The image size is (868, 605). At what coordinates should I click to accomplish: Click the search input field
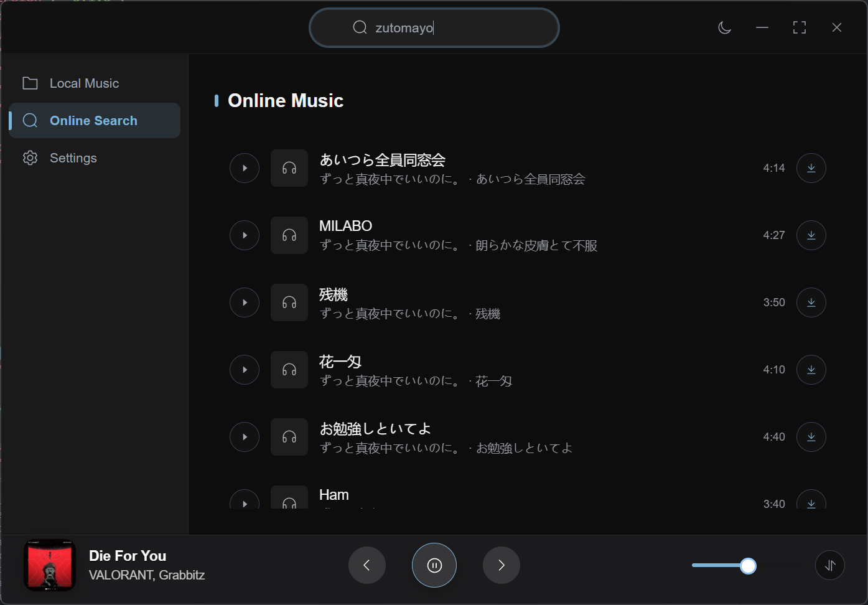(434, 27)
